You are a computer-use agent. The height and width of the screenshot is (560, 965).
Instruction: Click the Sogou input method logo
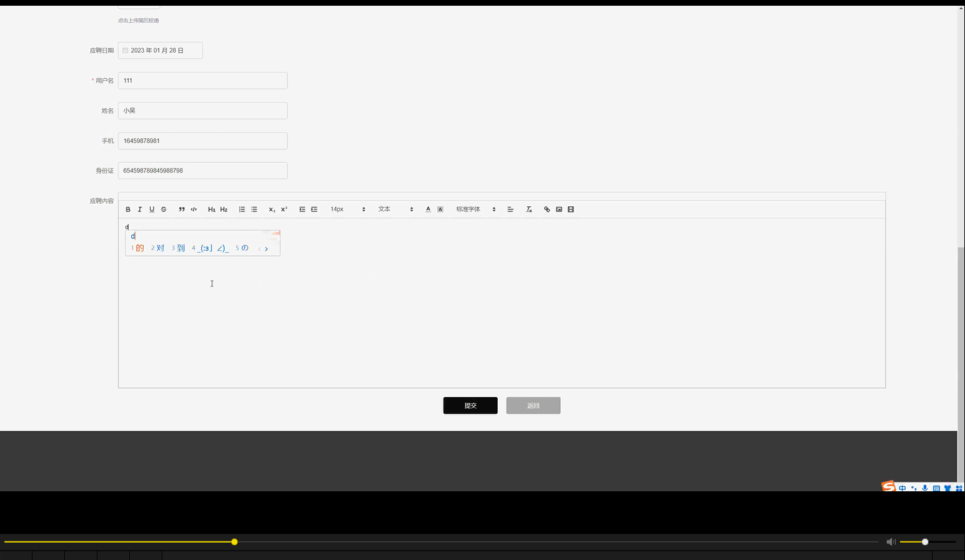[889, 487]
